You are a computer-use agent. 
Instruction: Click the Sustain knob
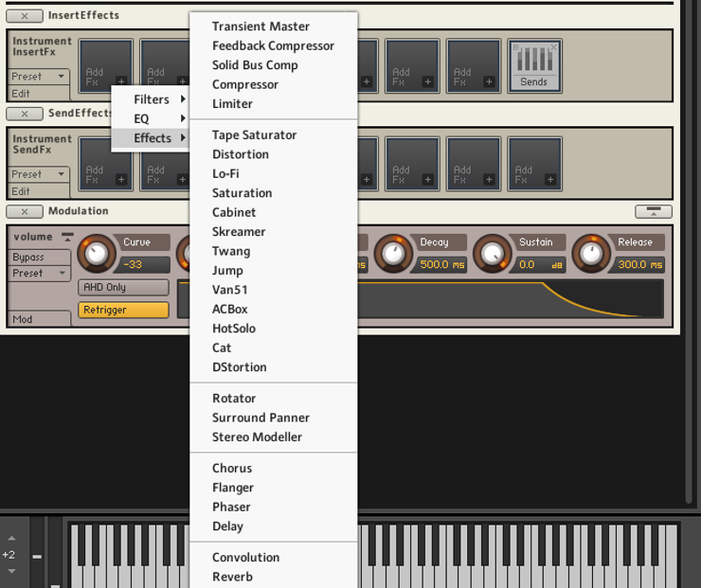[x=493, y=254]
